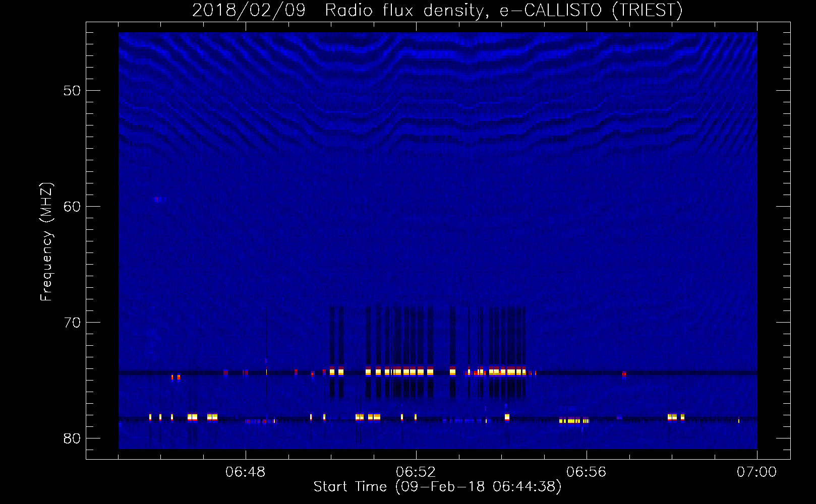Click the 06:48 time tick label
Image resolution: width=816 pixels, height=504 pixels.
pyautogui.click(x=246, y=472)
